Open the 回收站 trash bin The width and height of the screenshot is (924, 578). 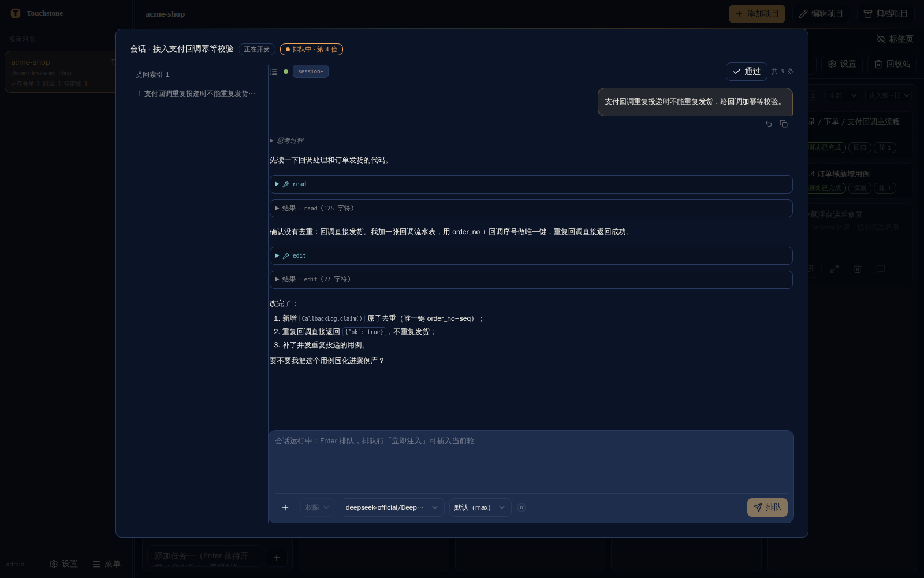(x=892, y=64)
